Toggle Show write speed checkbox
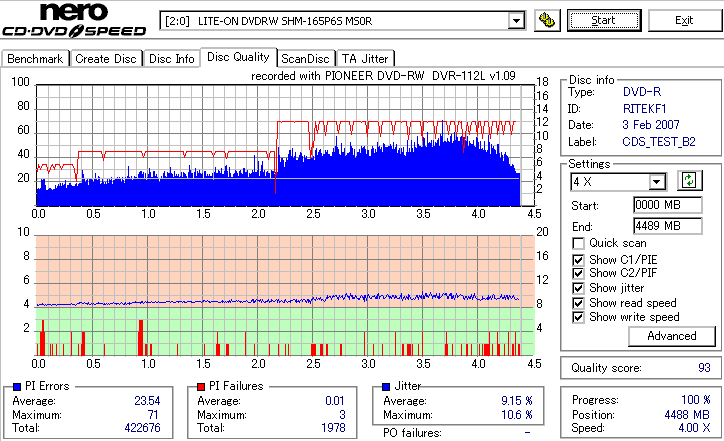Viewport: 724px width, 441px height. pyautogui.click(x=578, y=318)
